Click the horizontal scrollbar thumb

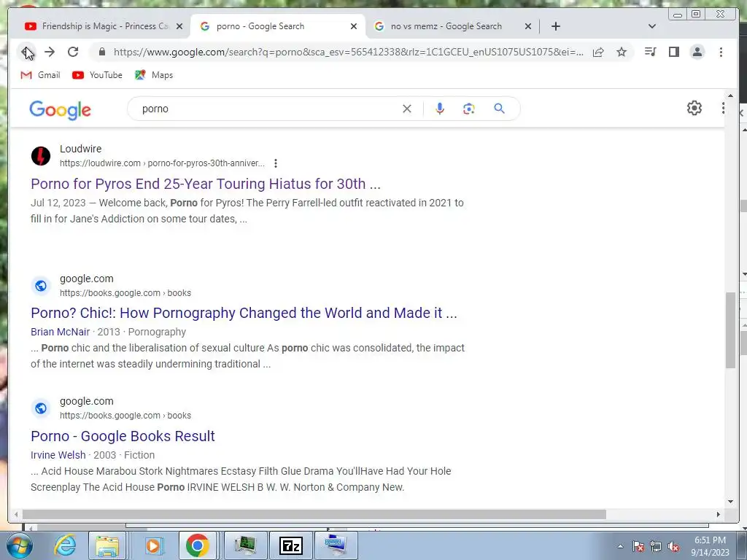314,514
